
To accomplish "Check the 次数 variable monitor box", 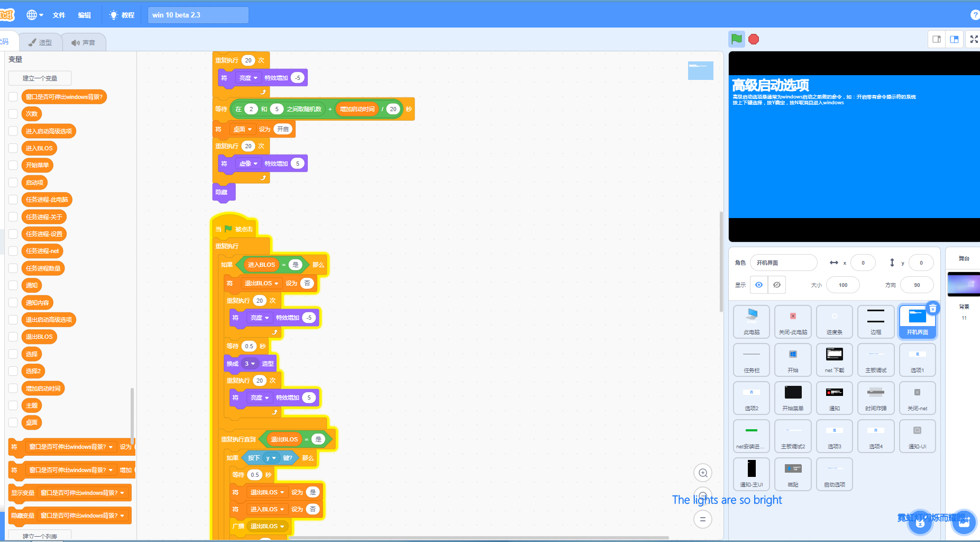I will click(13, 114).
